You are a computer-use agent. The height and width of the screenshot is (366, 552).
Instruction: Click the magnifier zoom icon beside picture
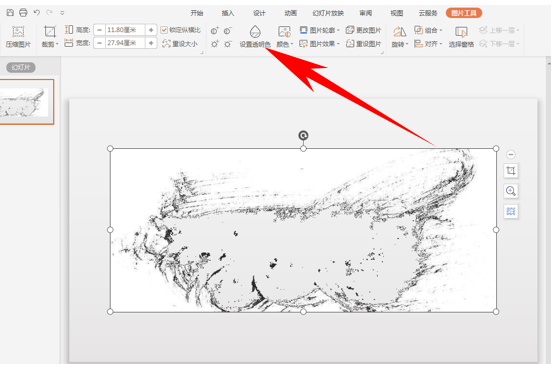click(511, 191)
